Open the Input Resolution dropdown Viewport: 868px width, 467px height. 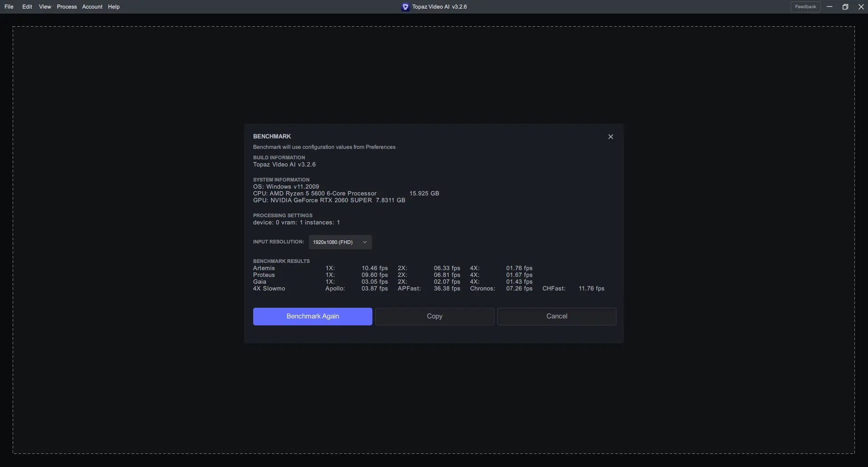click(x=340, y=242)
